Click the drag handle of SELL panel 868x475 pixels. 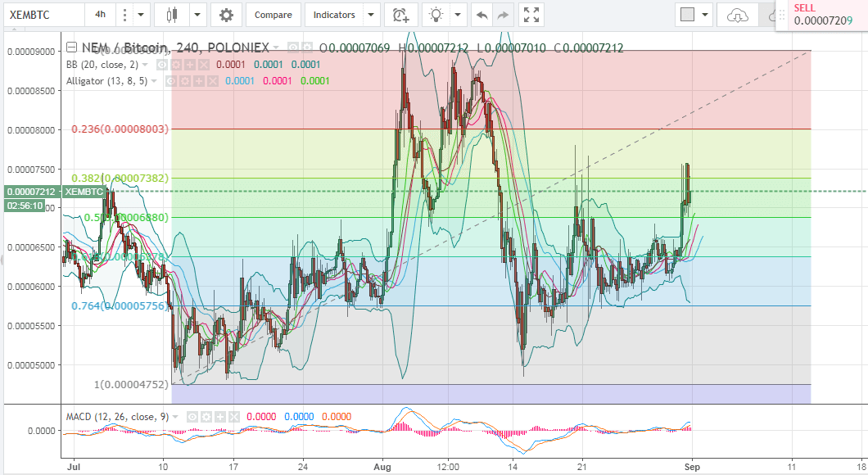click(x=782, y=16)
